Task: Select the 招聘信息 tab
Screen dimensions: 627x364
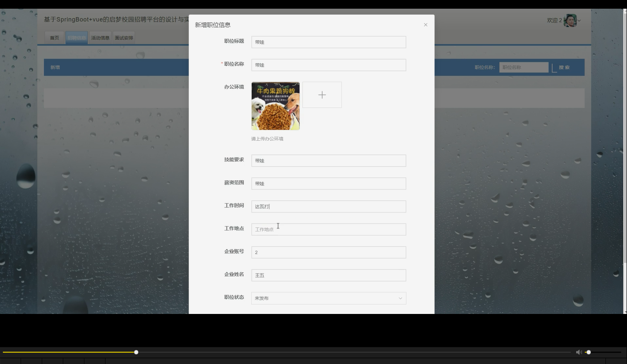Action: [77, 38]
